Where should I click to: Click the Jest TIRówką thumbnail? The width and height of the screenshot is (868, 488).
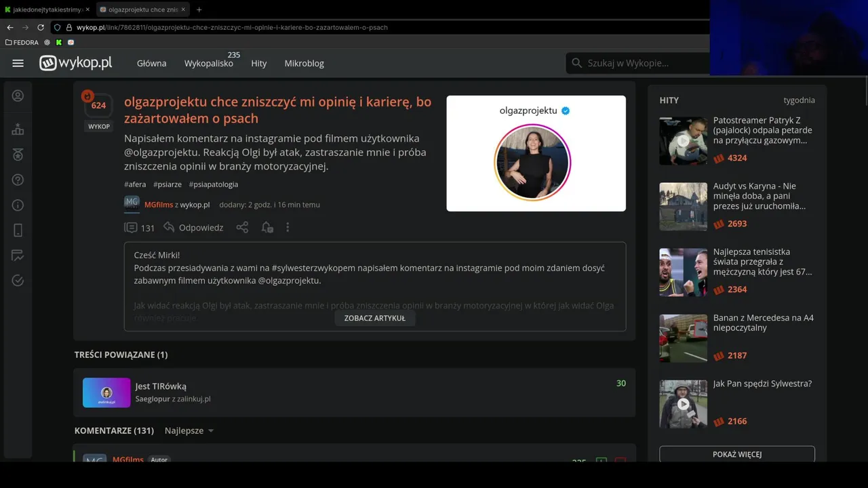point(106,392)
